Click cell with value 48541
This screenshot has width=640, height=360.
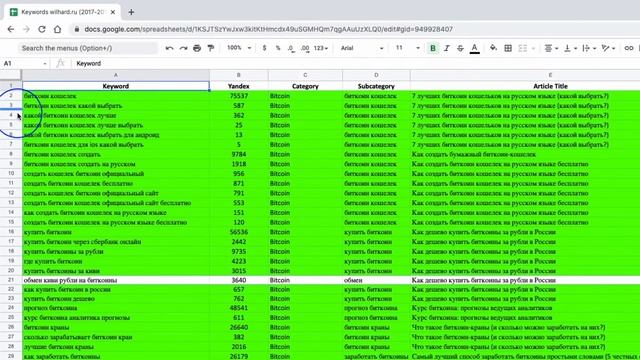[x=239, y=308]
